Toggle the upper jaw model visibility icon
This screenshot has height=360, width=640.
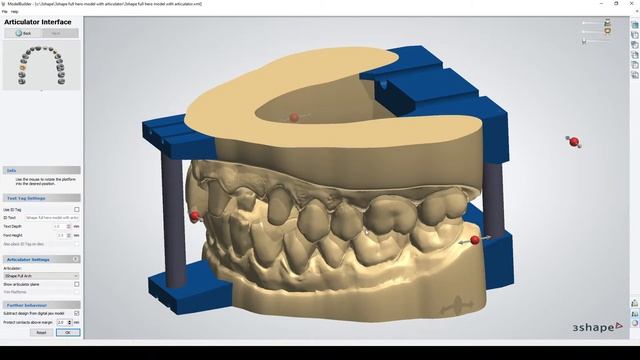tap(607, 22)
